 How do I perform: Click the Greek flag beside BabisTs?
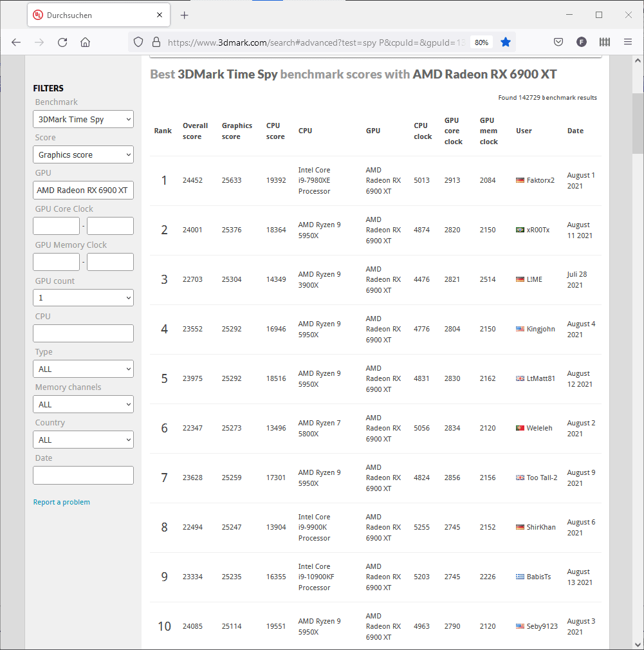(520, 577)
